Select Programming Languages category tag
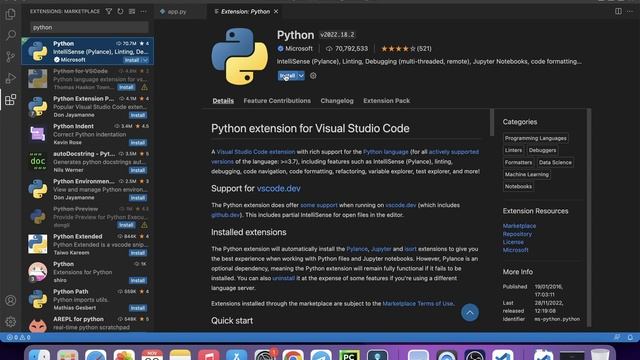The image size is (640, 360). coord(536,138)
